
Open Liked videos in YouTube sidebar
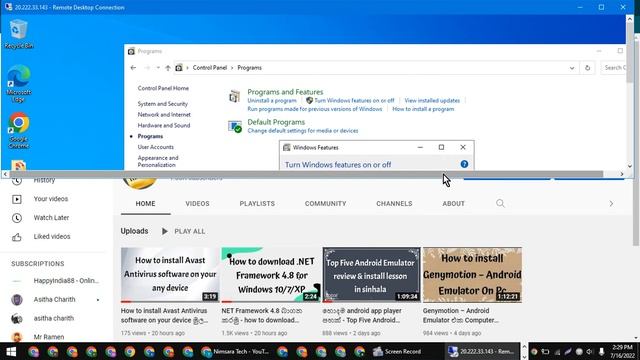coord(52,236)
